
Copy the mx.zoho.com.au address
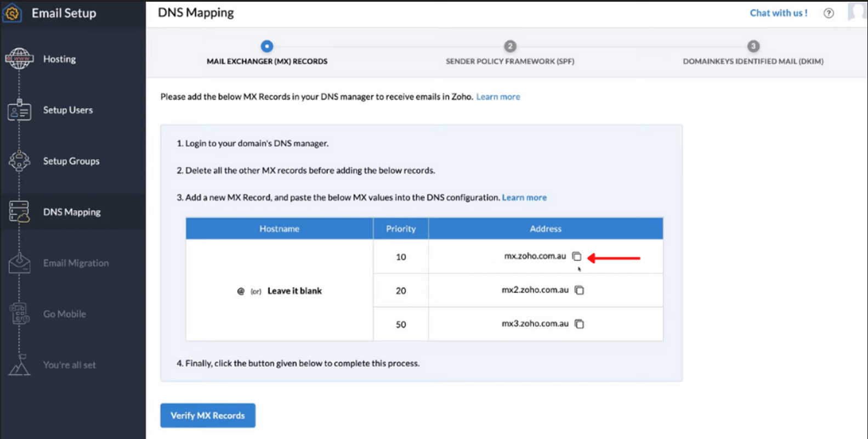click(576, 256)
